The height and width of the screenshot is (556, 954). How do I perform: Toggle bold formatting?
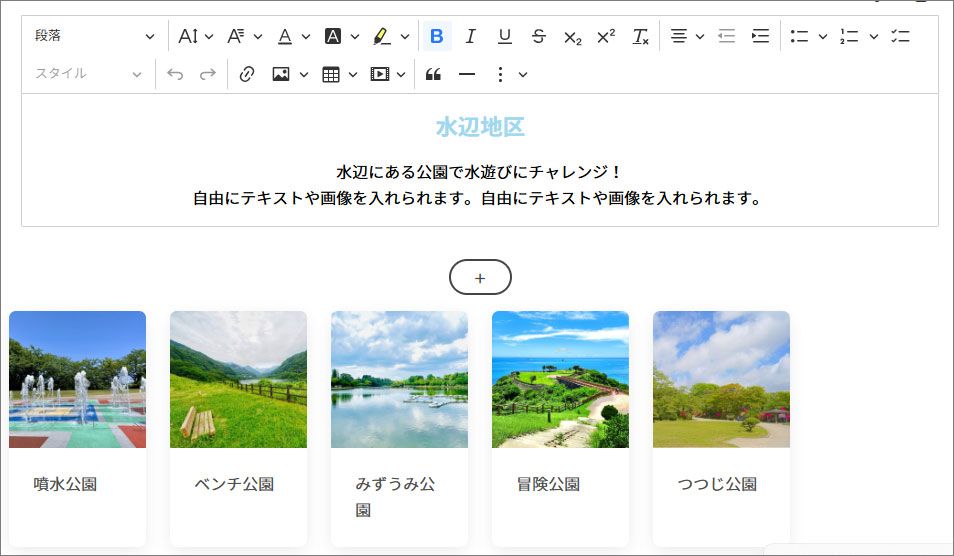[436, 36]
